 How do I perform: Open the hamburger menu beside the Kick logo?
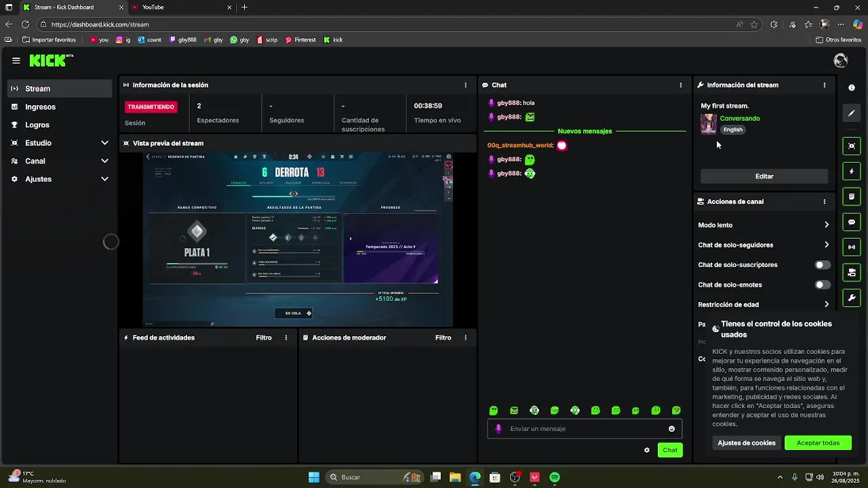point(16,60)
